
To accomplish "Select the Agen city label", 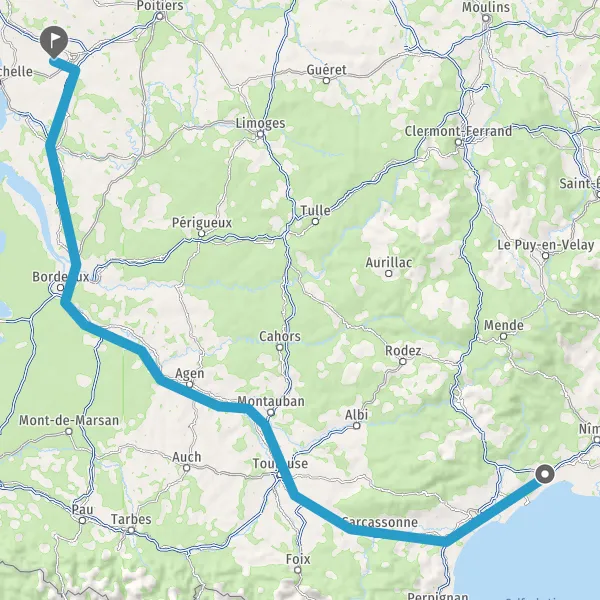I will click(189, 373).
